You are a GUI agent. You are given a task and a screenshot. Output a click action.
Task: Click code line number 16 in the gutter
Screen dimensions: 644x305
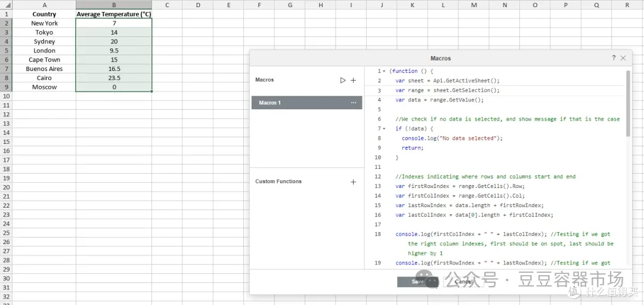tap(378, 214)
